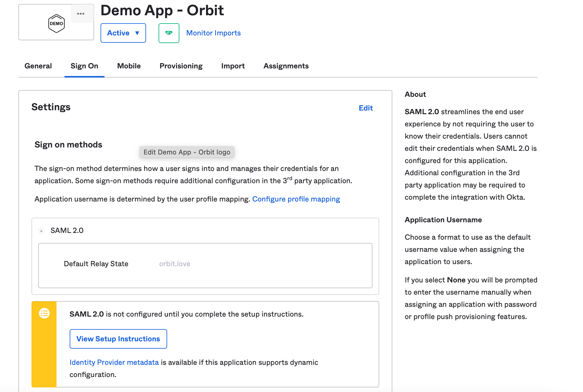Image resolution: width=583 pixels, height=392 pixels.
Task: Select the Import tab
Action: 233,66
